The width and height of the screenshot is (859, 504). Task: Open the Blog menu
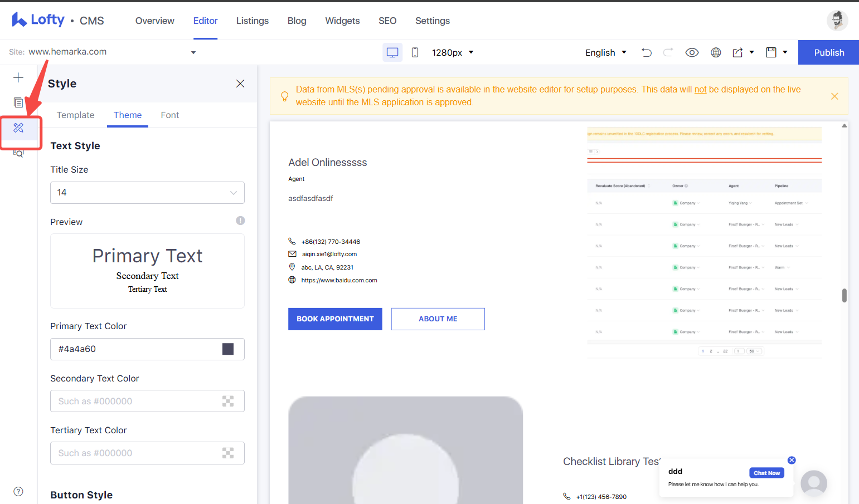tap(297, 21)
